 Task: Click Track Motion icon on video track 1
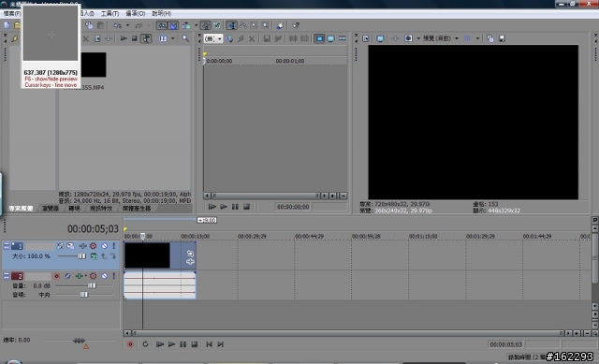[x=71, y=246]
